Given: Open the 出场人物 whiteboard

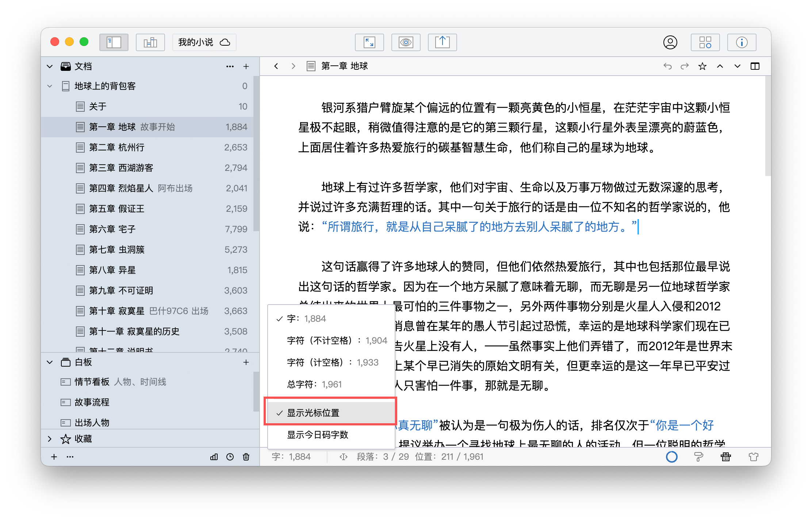Looking at the screenshot, I should click(x=147, y=422).
